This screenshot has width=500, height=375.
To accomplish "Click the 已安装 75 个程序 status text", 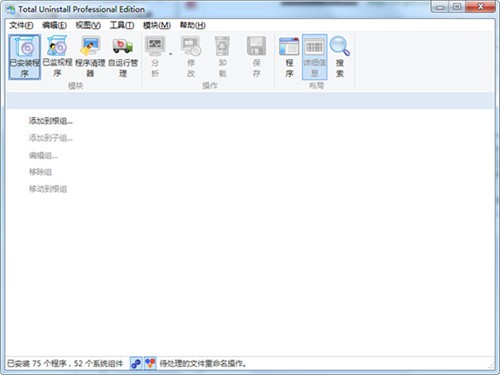I will [65, 363].
